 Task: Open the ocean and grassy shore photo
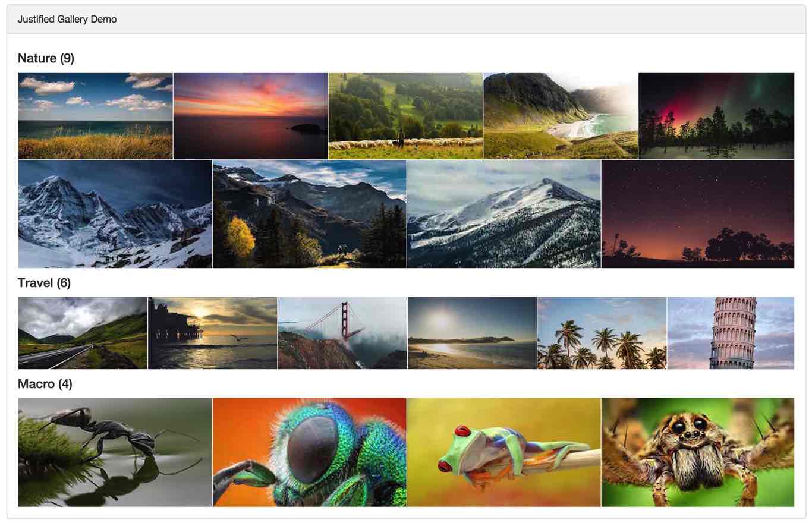pos(95,116)
